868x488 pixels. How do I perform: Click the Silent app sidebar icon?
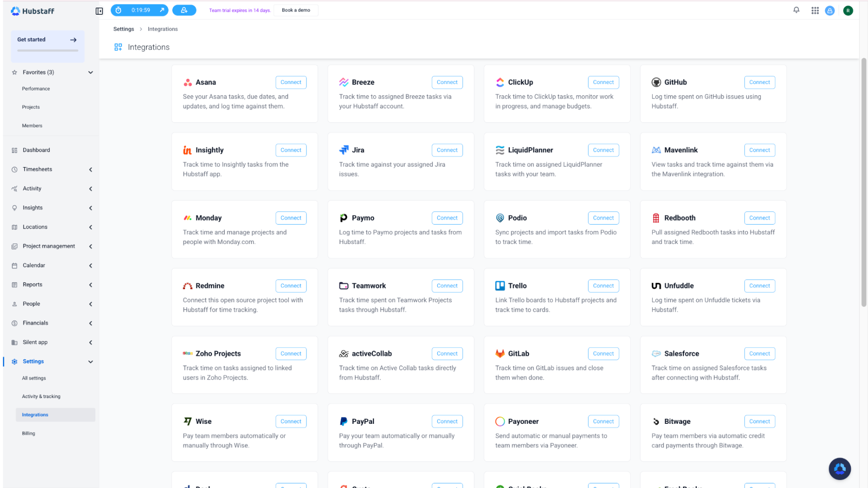click(x=14, y=343)
